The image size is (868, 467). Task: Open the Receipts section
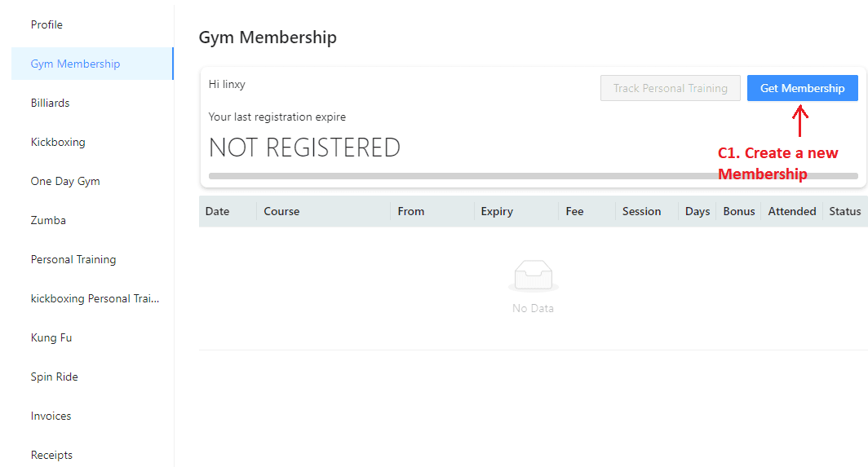coord(51,455)
